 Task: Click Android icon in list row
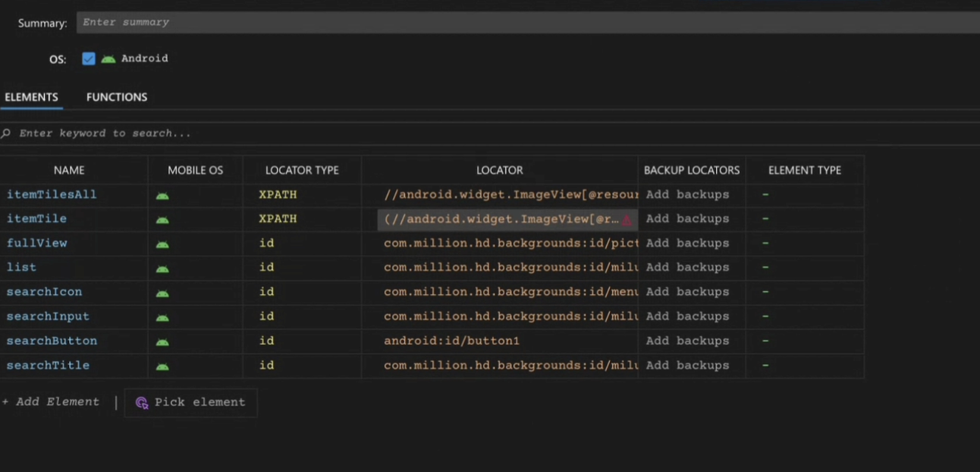coord(162,269)
